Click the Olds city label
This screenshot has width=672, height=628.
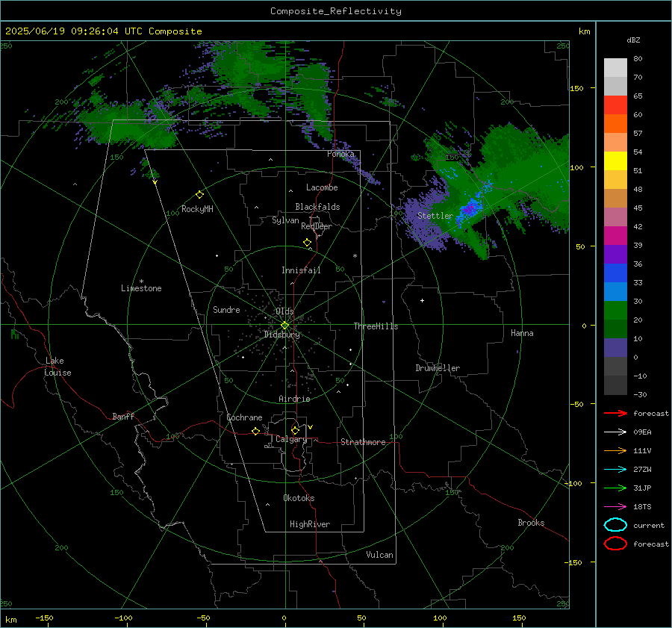click(x=284, y=311)
